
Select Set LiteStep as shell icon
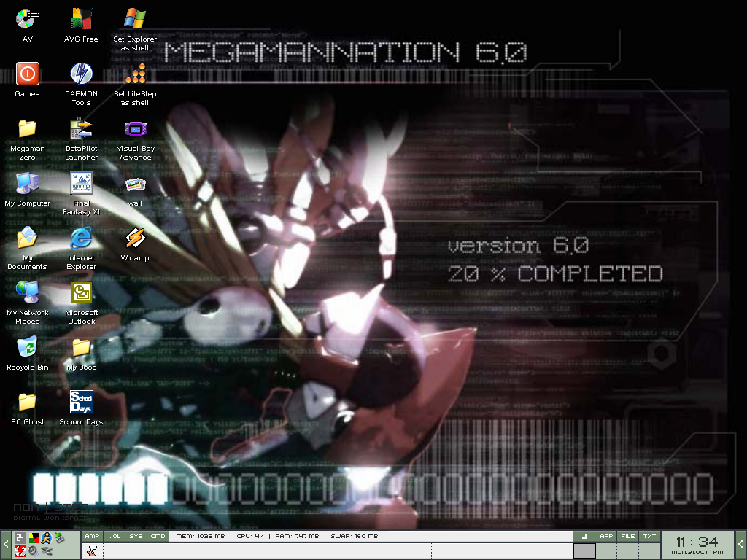point(135,85)
